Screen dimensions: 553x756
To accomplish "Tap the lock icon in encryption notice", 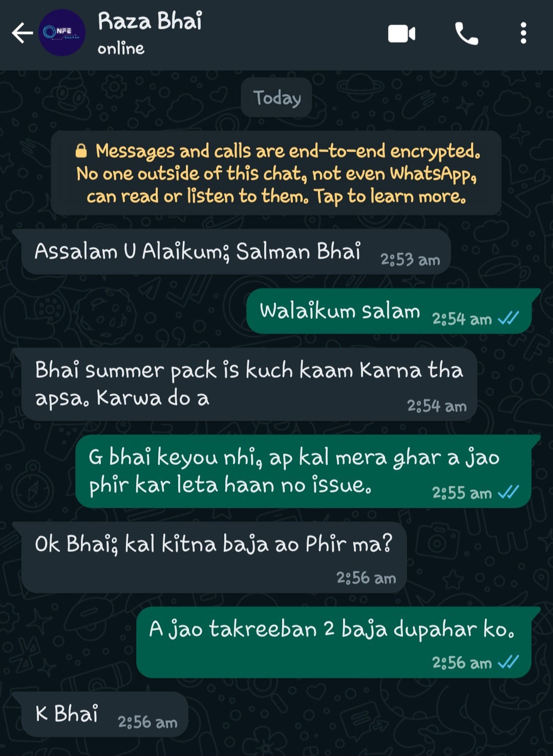I will pos(81,150).
